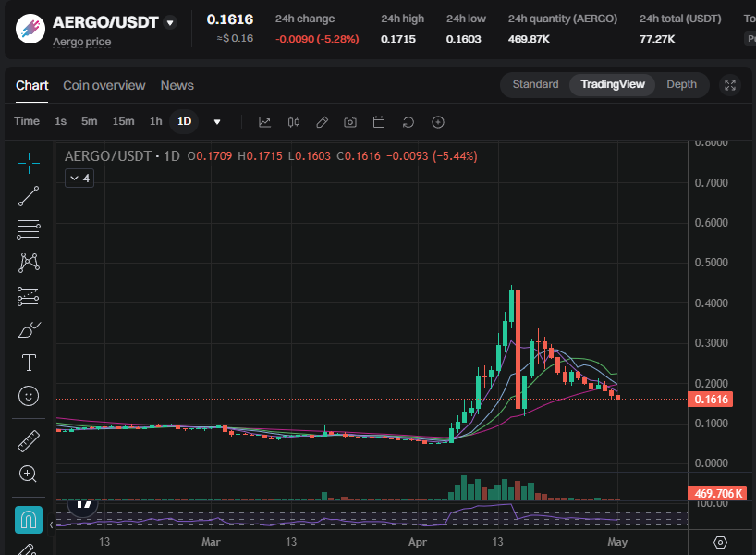
Task: Select Standard chart view
Action: (535, 84)
